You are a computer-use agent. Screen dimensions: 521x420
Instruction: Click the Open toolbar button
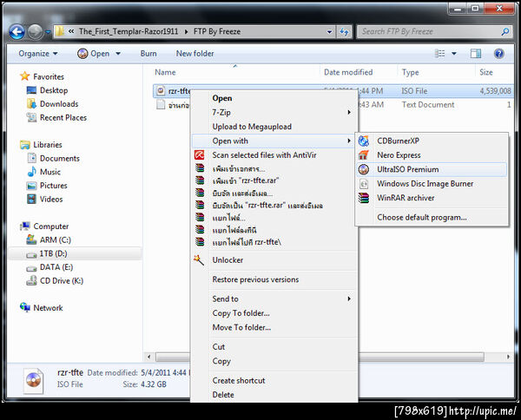(x=94, y=54)
